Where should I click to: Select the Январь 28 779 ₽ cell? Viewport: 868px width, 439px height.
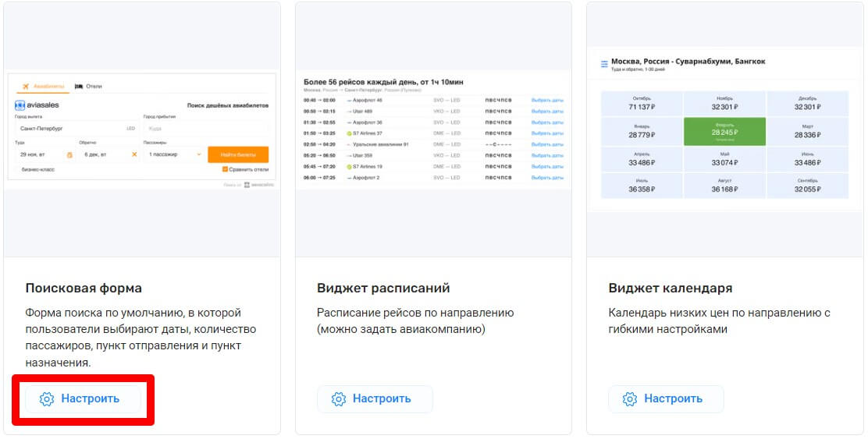coord(642,131)
